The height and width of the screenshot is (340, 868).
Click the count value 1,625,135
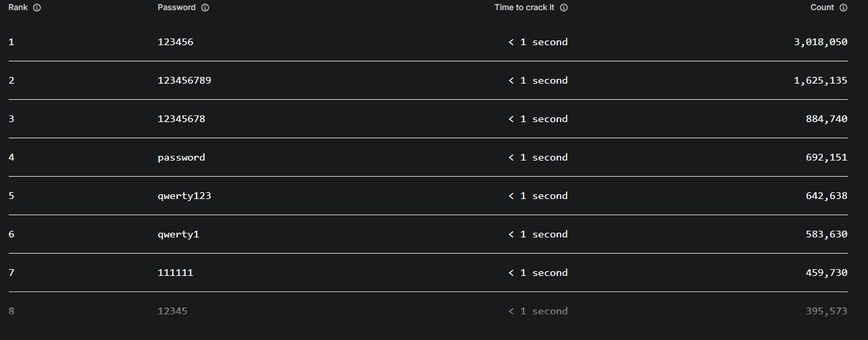click(x=820, y=80)
